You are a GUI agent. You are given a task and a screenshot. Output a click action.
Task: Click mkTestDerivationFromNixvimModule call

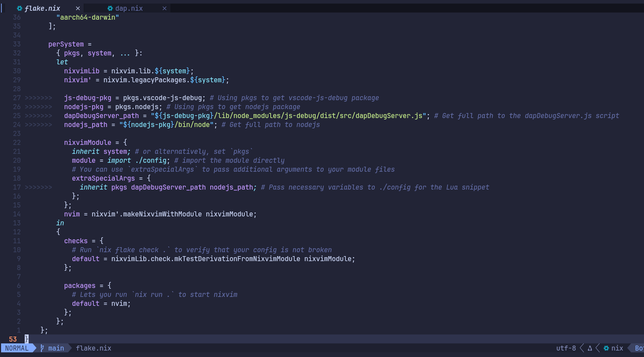pos(237,259)
